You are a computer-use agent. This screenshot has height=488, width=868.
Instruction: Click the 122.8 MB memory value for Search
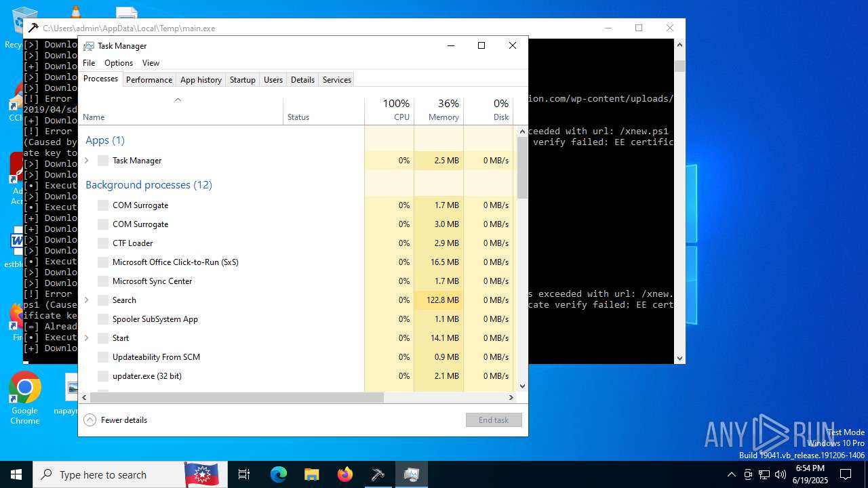pyautogui.click(x=443, y=300)
